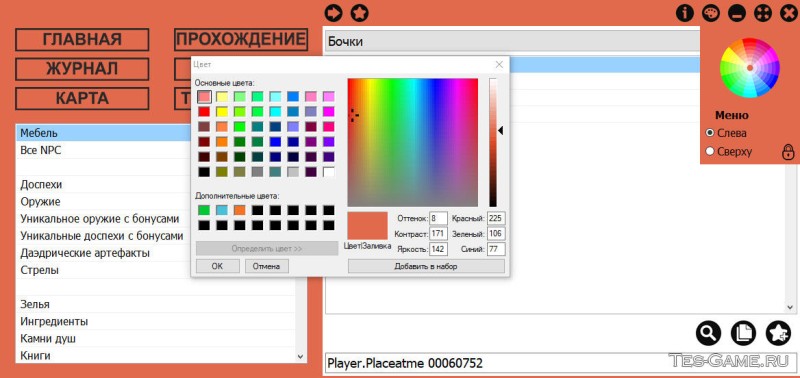Open the ПРОХОЖДЕНИЕ section
This screenshot has height=378, width=800.
tap(241, 39)
